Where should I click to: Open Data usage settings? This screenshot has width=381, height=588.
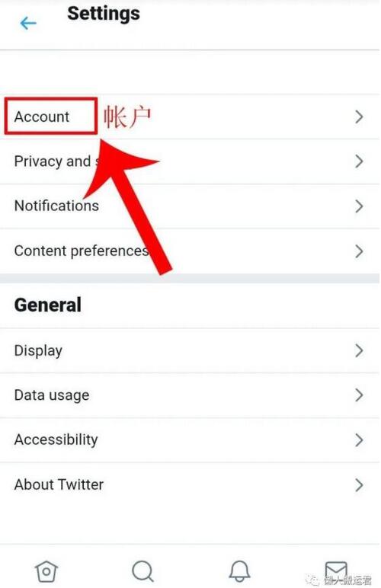click(x=190, y=395)
